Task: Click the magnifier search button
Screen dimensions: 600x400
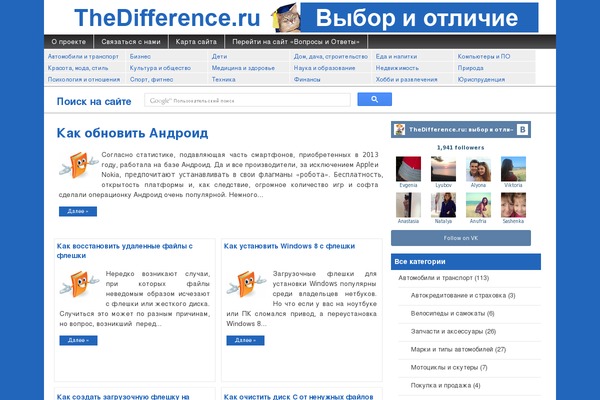Action: [374, 100]
